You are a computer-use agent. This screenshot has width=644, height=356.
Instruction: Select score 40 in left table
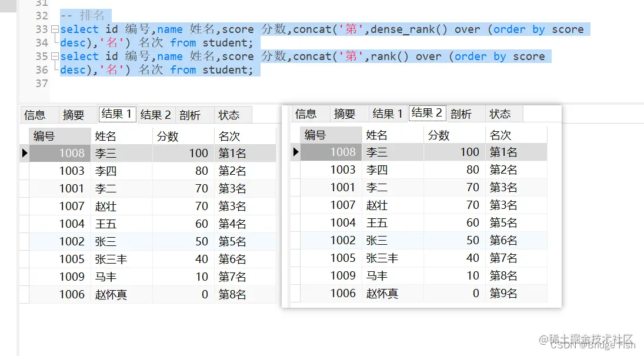point(183,259)
